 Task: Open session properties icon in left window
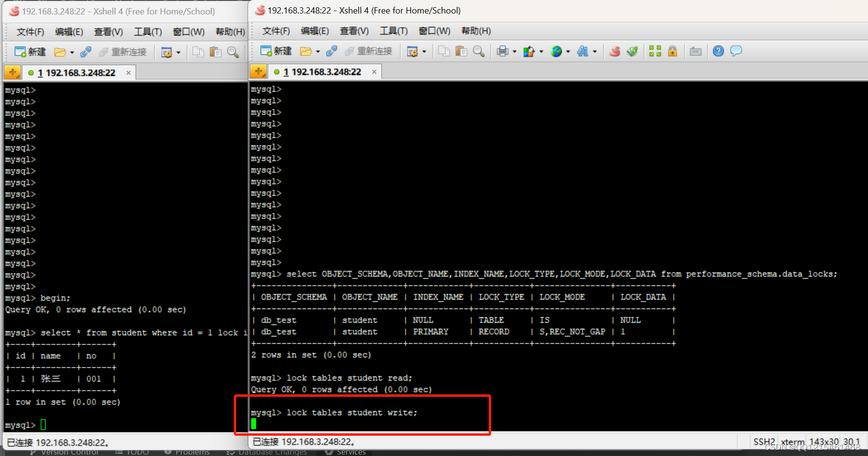pyautogui.click(x=167, y=52)
